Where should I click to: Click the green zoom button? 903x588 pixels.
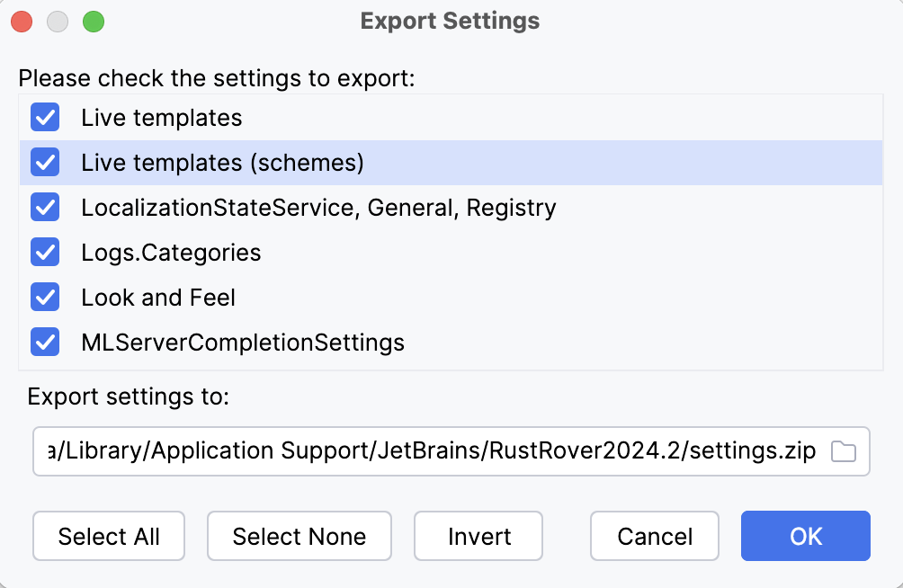point(93,21)
